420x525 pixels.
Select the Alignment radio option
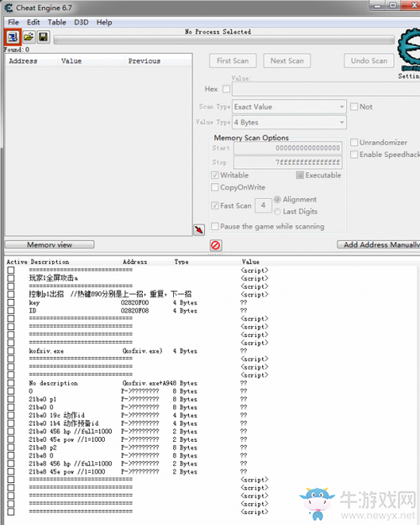(x=277, y=200)
